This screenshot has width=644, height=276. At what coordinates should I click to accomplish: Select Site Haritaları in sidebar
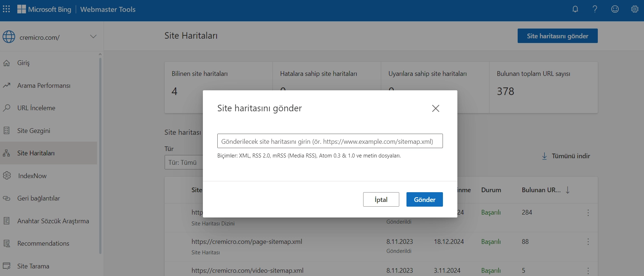(x=48, y=153)
